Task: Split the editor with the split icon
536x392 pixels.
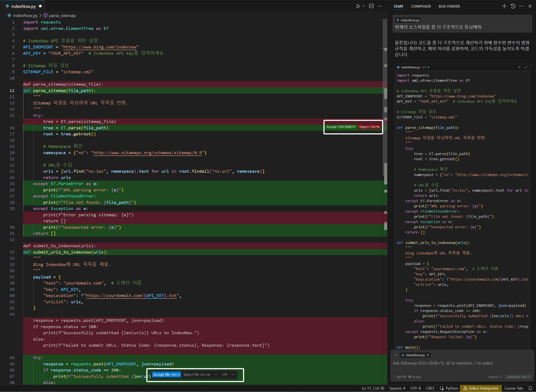Action: pos(371,6)
